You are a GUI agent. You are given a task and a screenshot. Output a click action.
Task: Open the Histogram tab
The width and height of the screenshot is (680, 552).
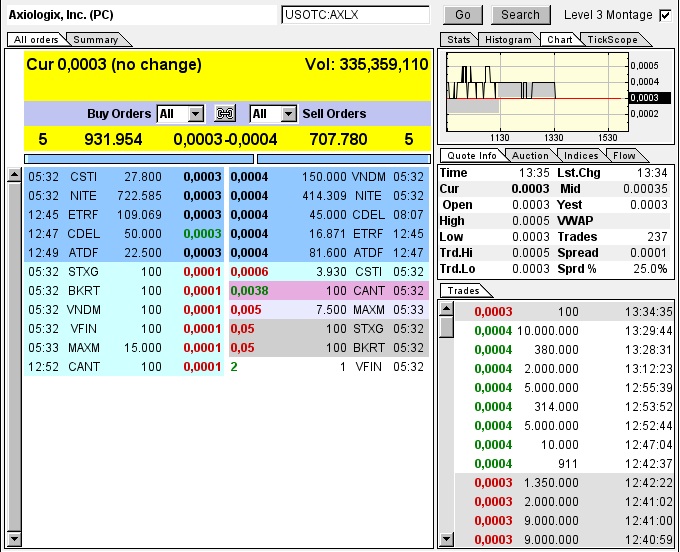click(507, 40)
